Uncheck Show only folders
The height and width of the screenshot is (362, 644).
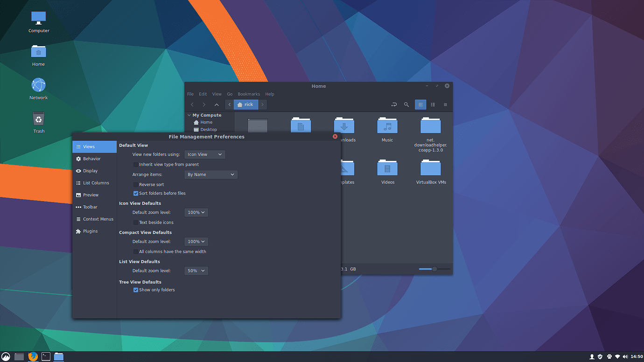[136, 290]
